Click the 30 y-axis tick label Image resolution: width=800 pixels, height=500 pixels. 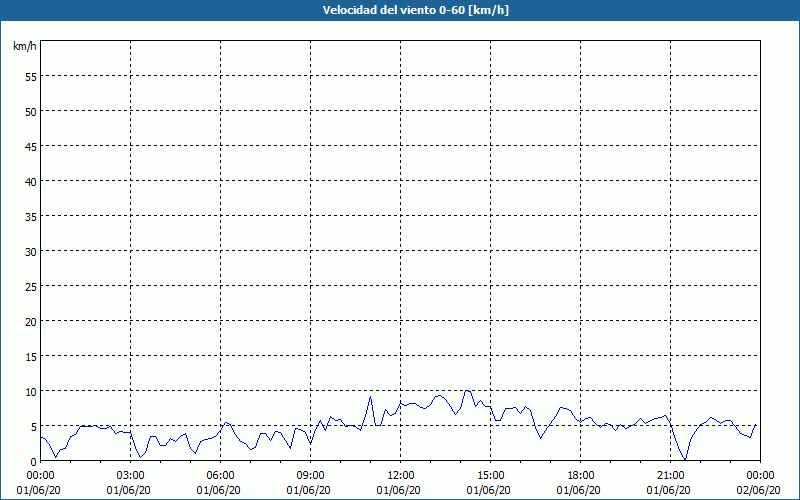31,252
